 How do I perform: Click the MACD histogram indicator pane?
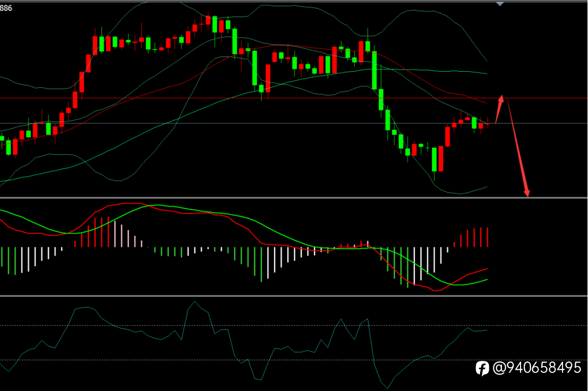click(294, 246)
